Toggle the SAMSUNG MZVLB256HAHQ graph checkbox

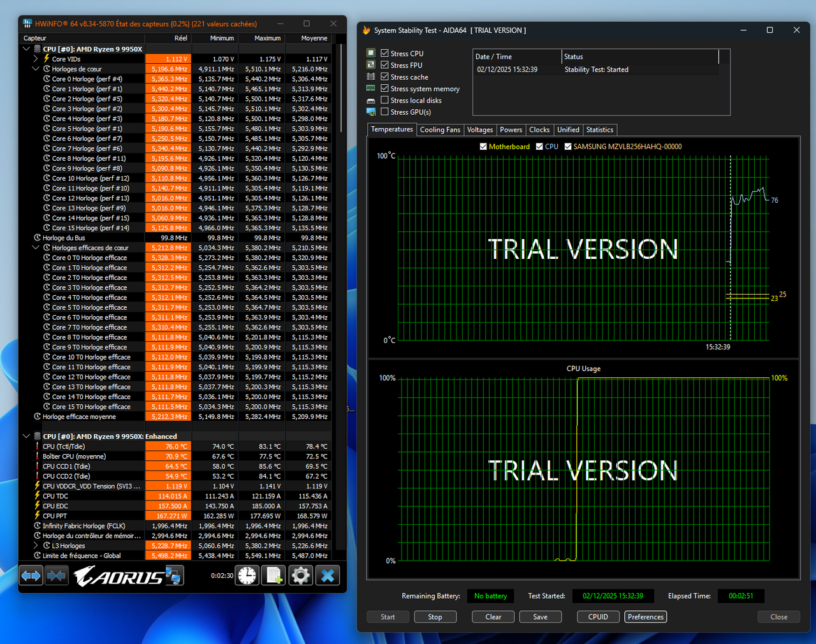pos(567,147)
